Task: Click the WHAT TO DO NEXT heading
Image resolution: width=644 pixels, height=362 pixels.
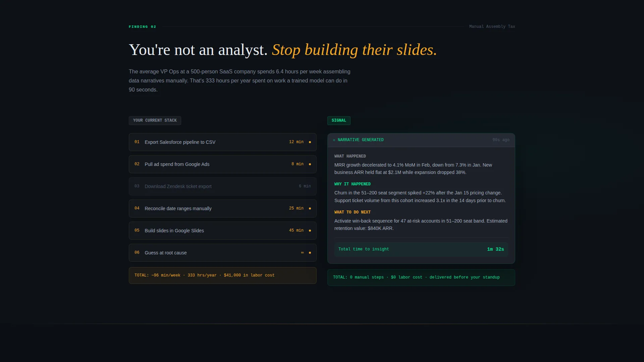Action: click(352, 213)
